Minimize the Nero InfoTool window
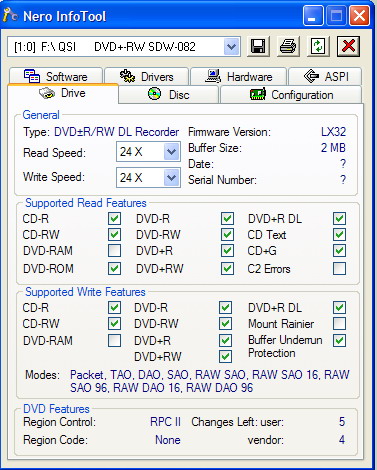The width and height of the screenshot is (377, 470). 313,15
